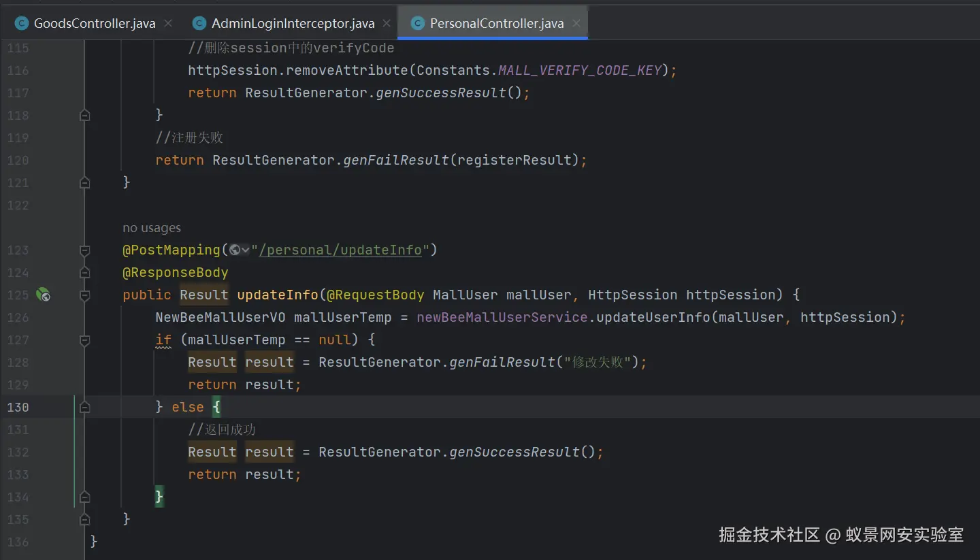The image size is (980, 560).
Task: Click the @RequestBody annotation
Action: (376, 295)
